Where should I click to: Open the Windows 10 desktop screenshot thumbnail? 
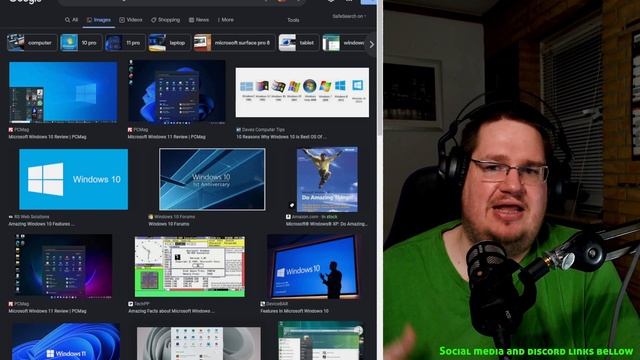coord(63,92)
